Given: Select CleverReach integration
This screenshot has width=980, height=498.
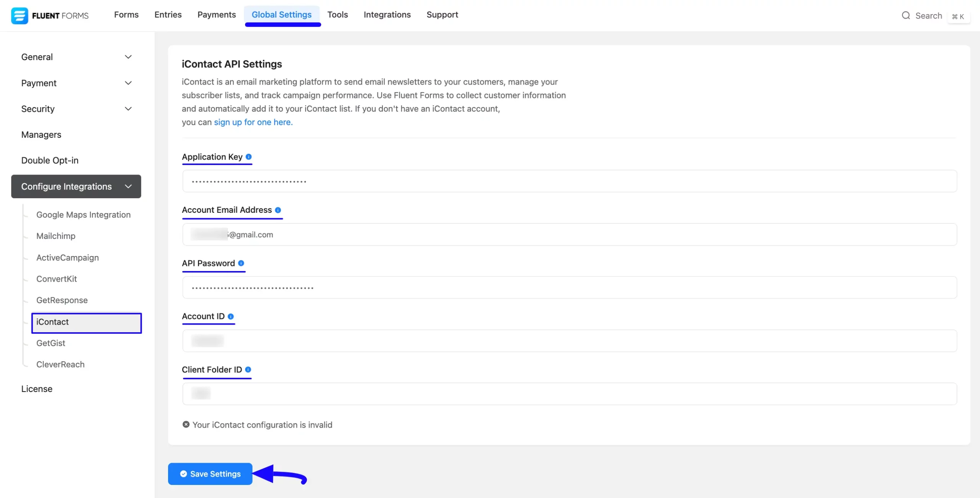Looking at the screenshot, I should tap(60, 364).
